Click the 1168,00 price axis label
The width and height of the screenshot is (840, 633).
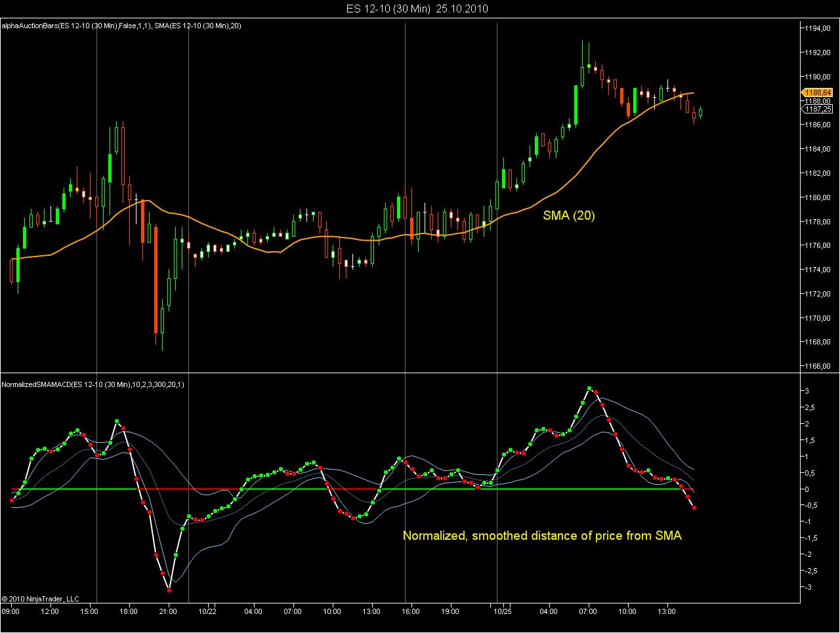[818, 342]
